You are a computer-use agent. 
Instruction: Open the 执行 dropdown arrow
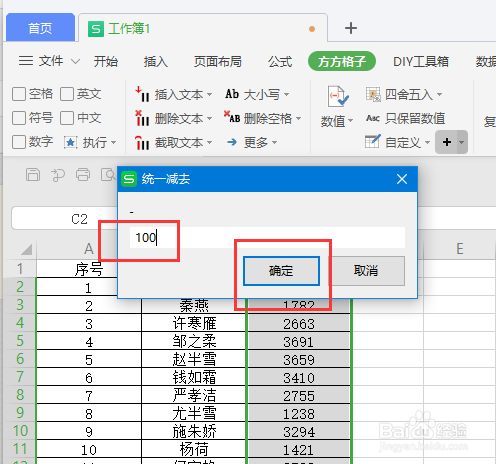113,142
